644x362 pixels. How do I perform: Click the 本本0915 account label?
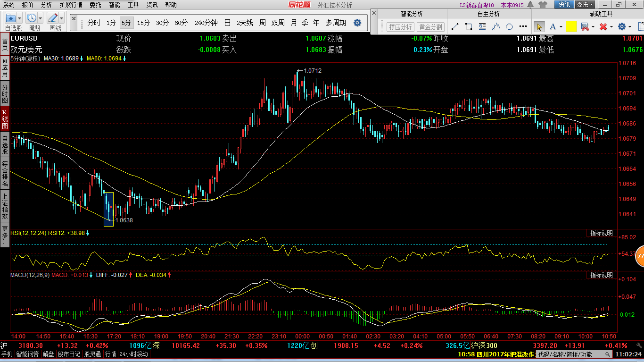tap(512, 5)
